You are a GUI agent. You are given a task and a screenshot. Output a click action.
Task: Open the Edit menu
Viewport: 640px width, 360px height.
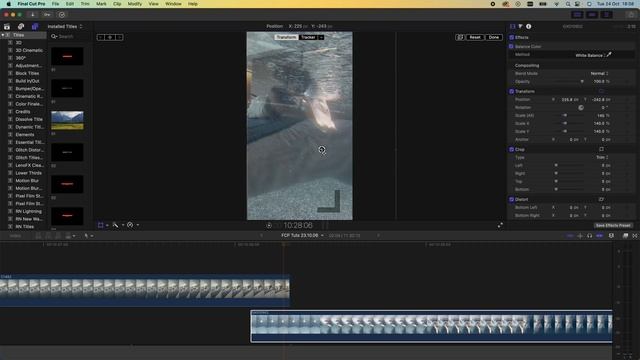(x=70, y=4)
